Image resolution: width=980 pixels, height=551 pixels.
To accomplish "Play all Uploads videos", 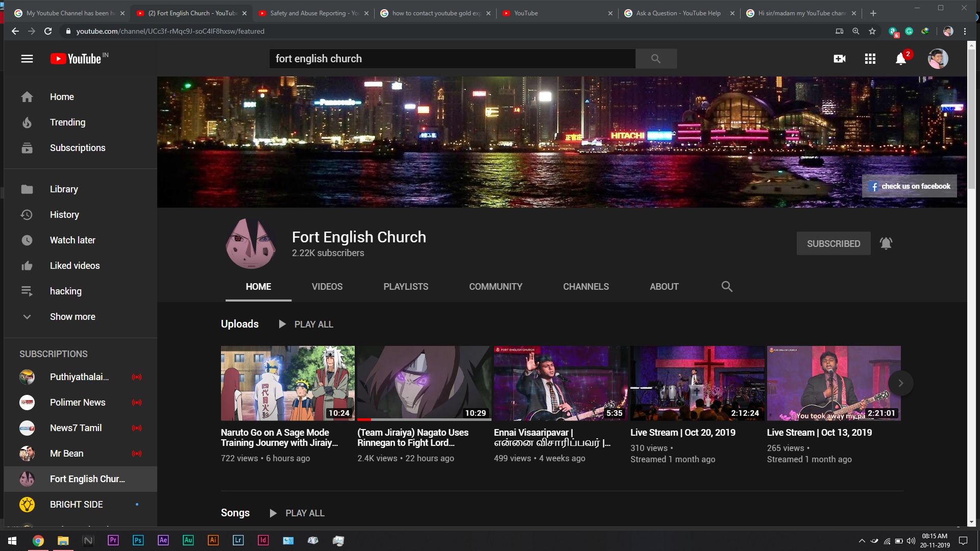I will (x=306, y=324).
